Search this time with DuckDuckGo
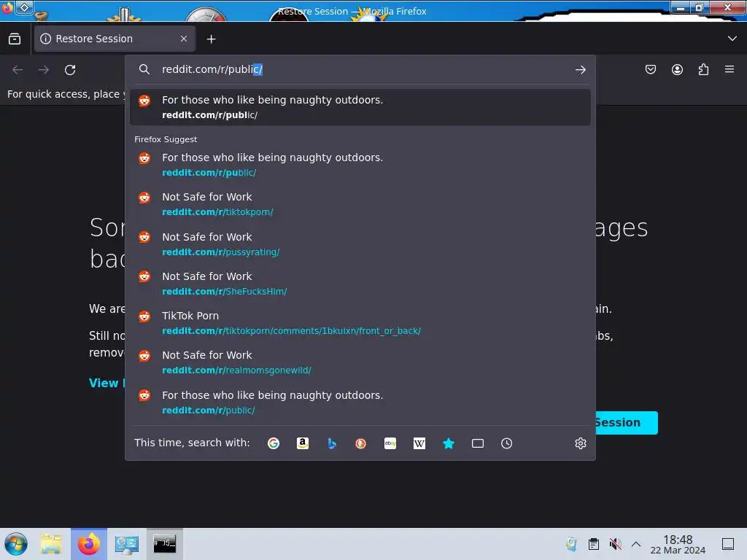This screenshot has width=747, height=560. tap(360, 443)
